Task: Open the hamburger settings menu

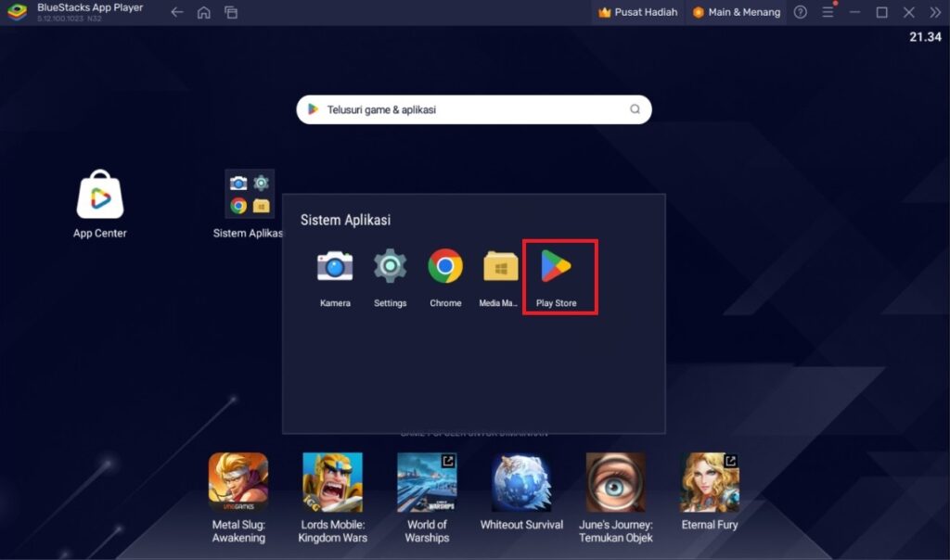Action: (x=828, y=12)
